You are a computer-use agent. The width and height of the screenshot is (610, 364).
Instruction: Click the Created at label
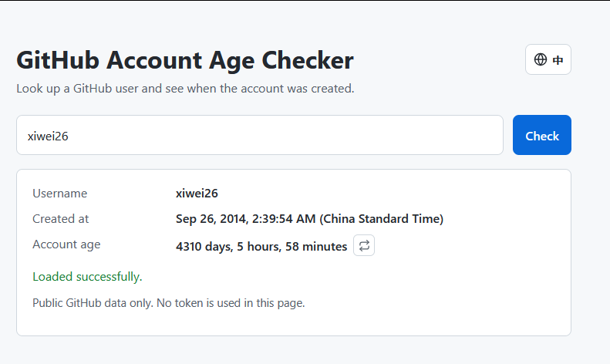[x=61, y=219]
